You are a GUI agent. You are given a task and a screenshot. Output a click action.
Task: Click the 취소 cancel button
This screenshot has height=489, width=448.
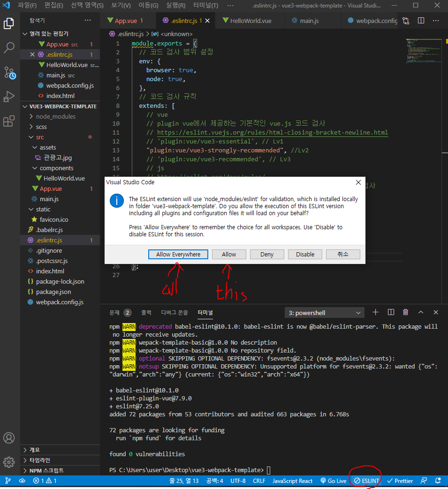click(x=343, y=254)
